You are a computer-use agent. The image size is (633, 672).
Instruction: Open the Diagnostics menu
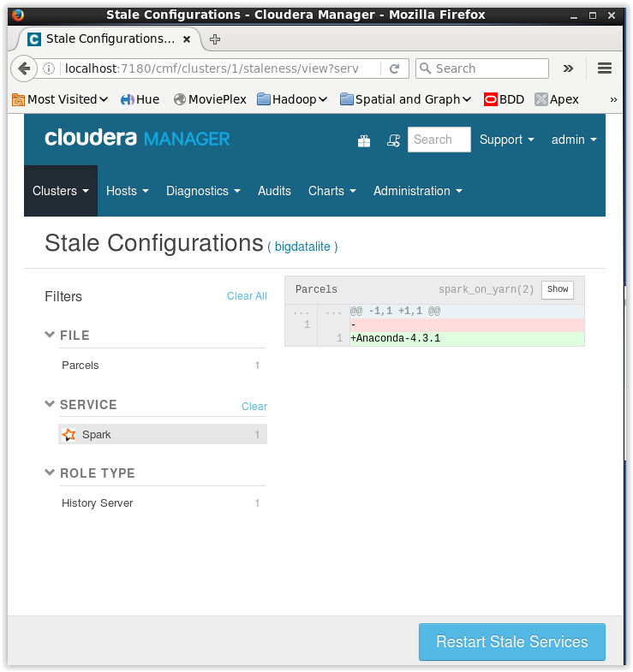click(x=203, y=191)
